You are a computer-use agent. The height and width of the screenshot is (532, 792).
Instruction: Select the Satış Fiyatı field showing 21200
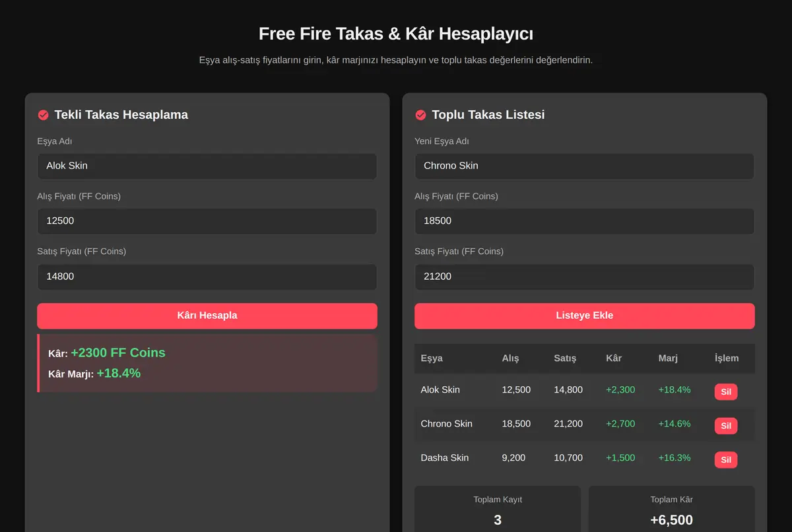pos(584,277)
